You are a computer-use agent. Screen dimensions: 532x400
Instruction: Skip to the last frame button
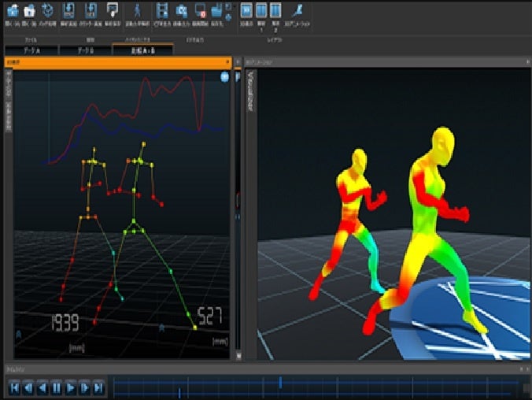pos(99,387)
